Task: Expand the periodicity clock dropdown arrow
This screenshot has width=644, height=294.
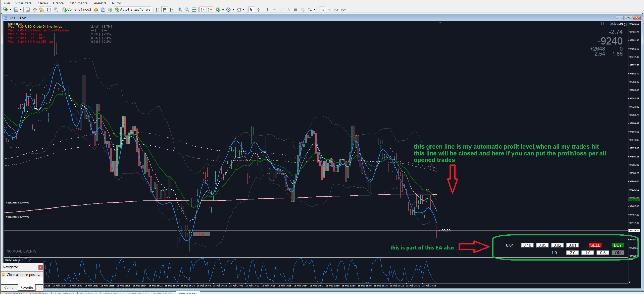Action: [x=233, y=10]
